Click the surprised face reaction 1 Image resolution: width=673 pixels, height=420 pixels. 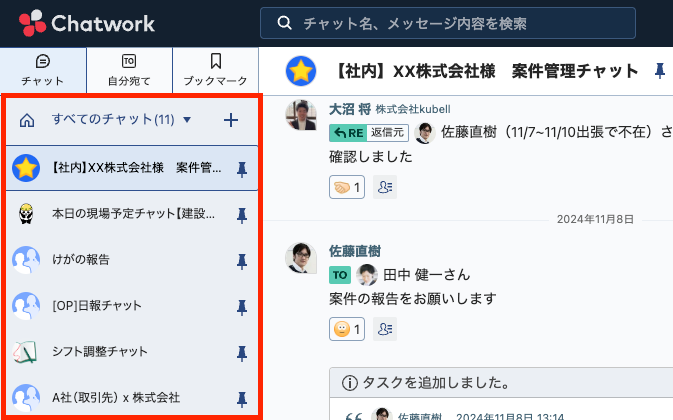(x=347, y=329)
